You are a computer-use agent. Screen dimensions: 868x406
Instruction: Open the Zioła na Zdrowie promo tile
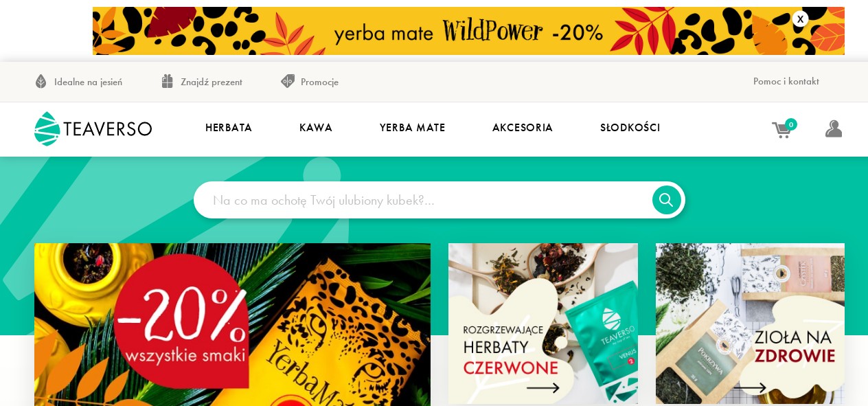point(750,324)
